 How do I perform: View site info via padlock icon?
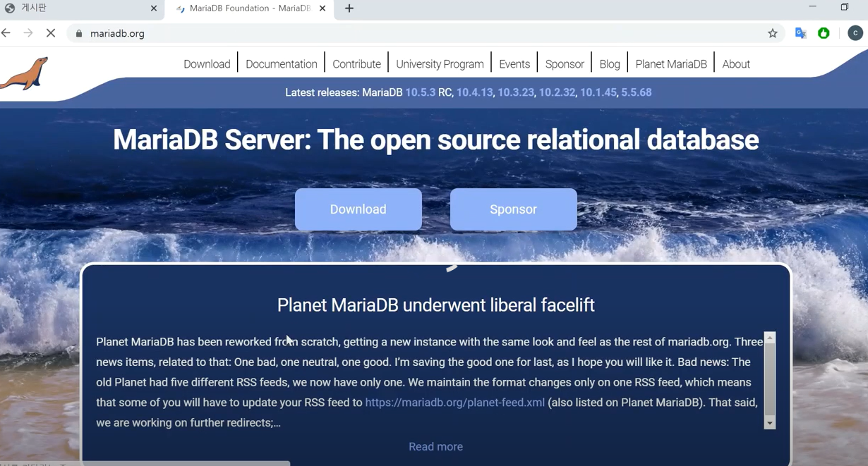(79, 33)
